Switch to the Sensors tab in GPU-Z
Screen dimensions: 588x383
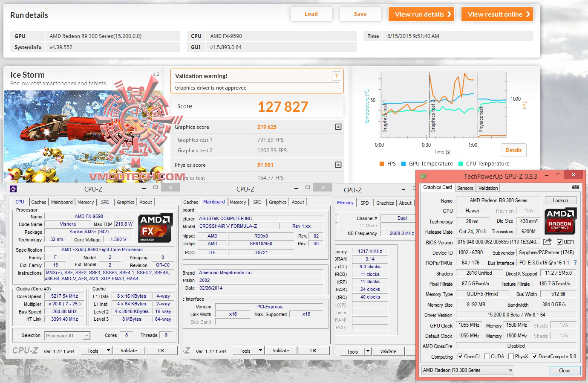coord(465,188)
